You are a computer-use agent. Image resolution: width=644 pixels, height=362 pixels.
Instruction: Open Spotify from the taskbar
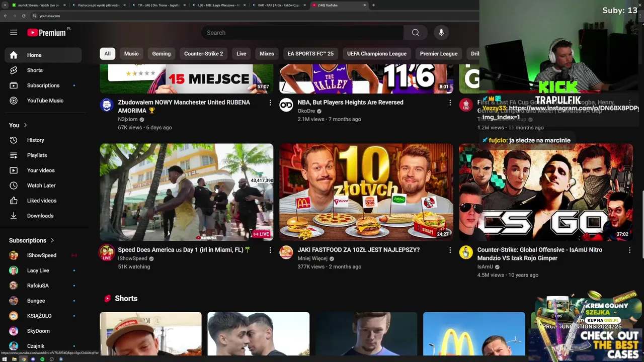(42, 359)
